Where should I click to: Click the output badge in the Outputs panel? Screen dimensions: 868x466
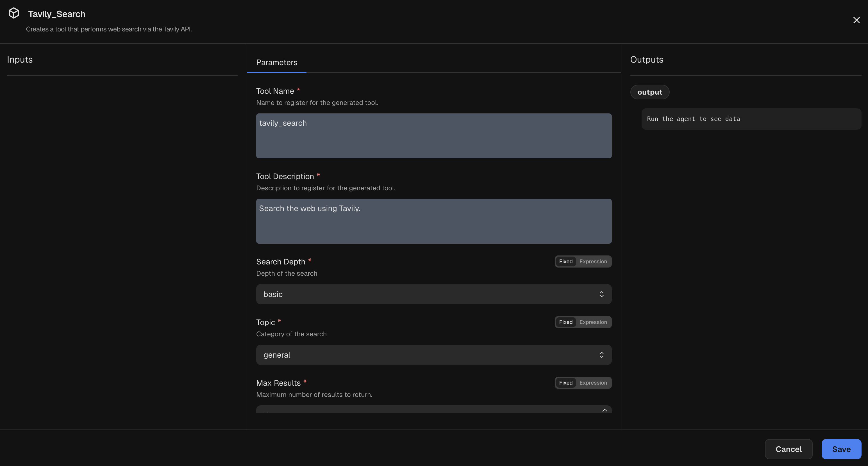click(x=650, y=92)
